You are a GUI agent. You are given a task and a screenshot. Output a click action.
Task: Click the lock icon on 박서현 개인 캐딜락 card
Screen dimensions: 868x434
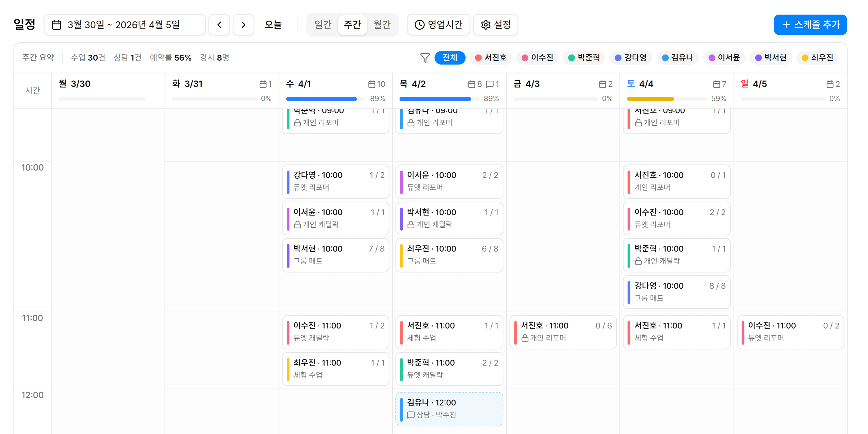[410, 224]
